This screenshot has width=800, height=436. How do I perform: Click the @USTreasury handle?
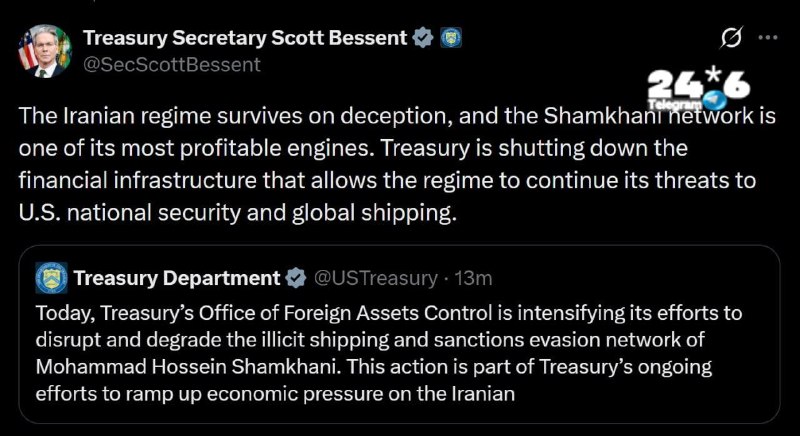375,278
